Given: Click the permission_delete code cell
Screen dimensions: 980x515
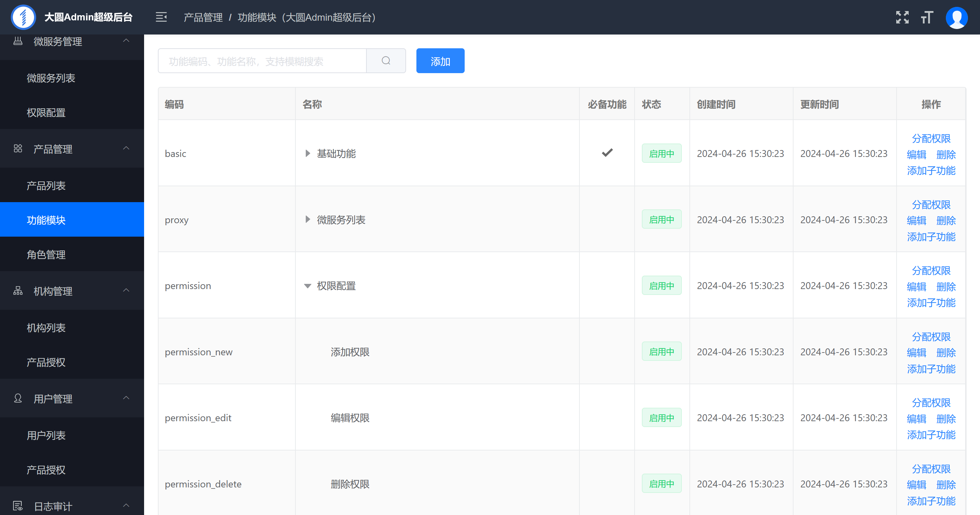Looking at the screenshot, I should click(x=227, y=483).
